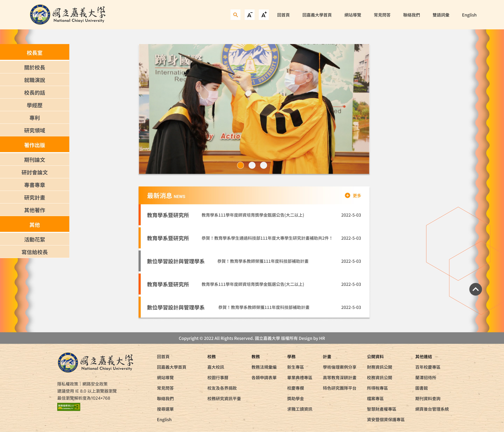Open news item 恭賀！教育學系學生通過科技部111年度大專學生研究計畫
The height and width of the screenshot is (432, 504).
point(267,238)
